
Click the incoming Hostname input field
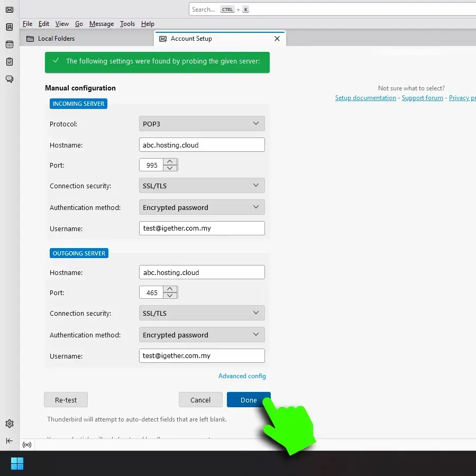tap(202, 145)
